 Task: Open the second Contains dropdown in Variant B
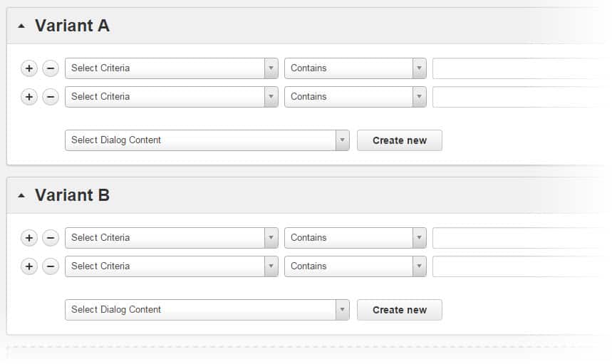(x=356, y=266)
